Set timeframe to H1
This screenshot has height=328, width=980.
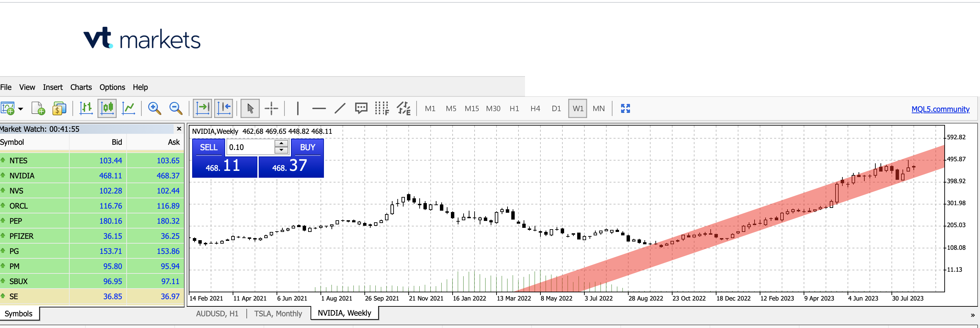point(514,108)
